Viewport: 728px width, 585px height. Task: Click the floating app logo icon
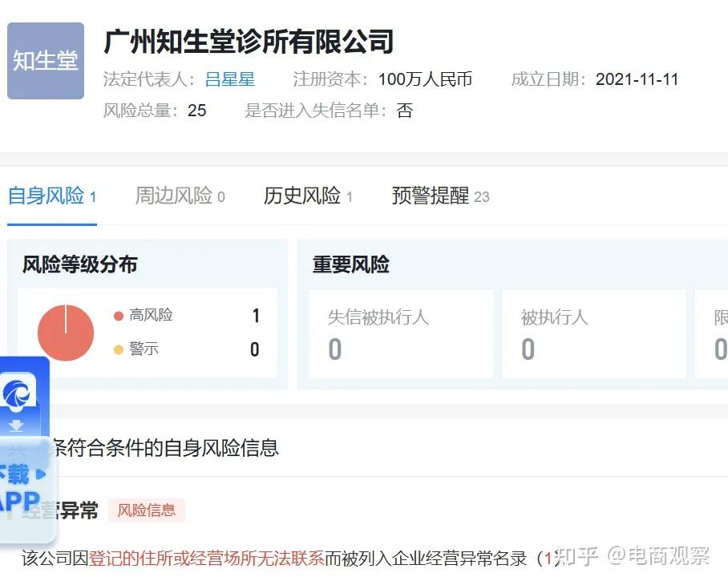tap(18, 393)
